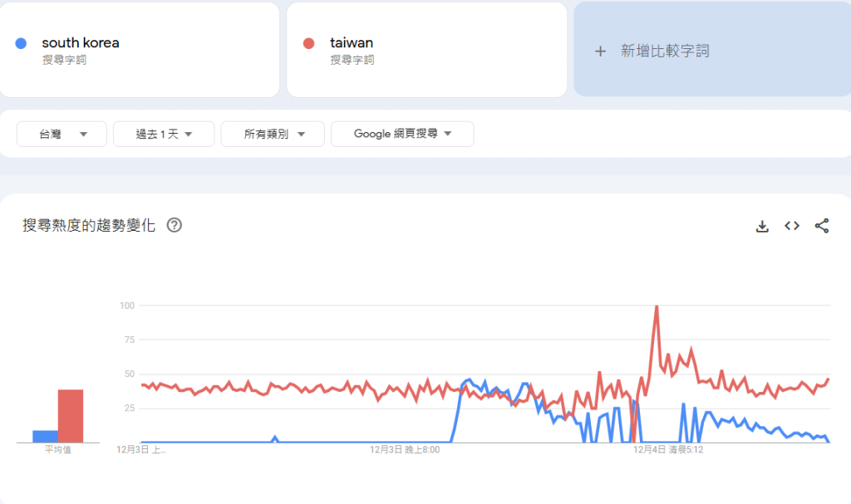
Task: Select the blue south korea legend dot
Action: [20, 42]
